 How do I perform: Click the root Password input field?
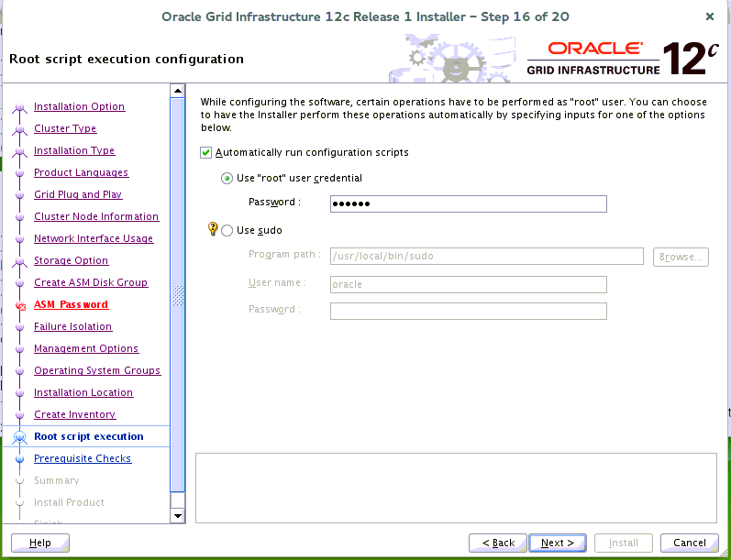click(x=468, y=203)
